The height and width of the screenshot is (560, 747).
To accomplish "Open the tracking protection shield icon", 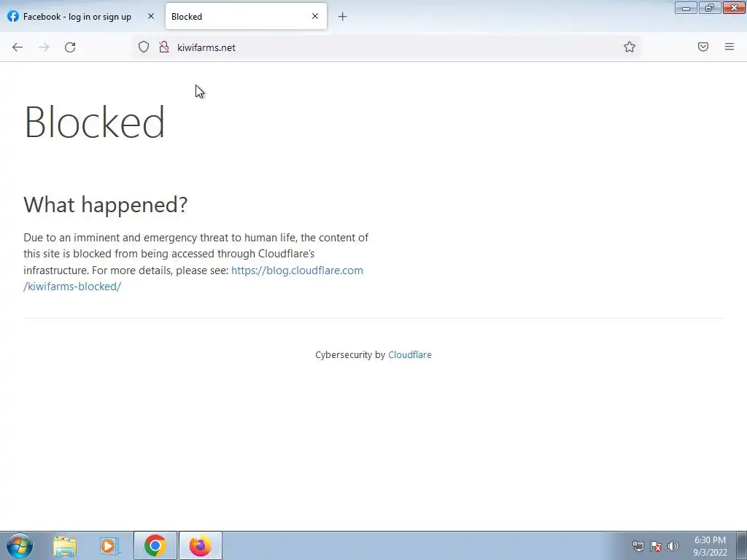I will coord(144,47).
